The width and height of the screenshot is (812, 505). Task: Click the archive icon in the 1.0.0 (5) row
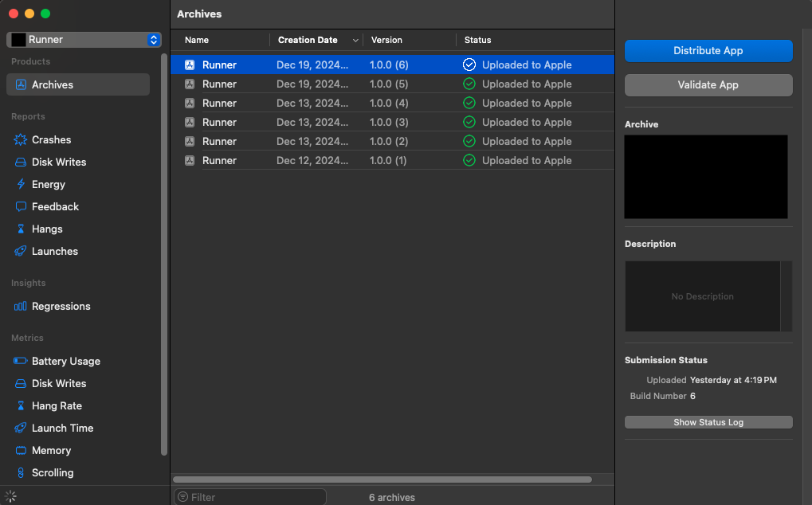(x=190, y=84)
